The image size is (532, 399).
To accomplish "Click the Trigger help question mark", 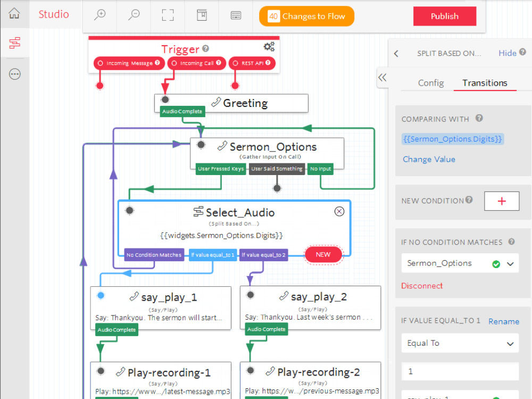I will click(x=205, y=48).
